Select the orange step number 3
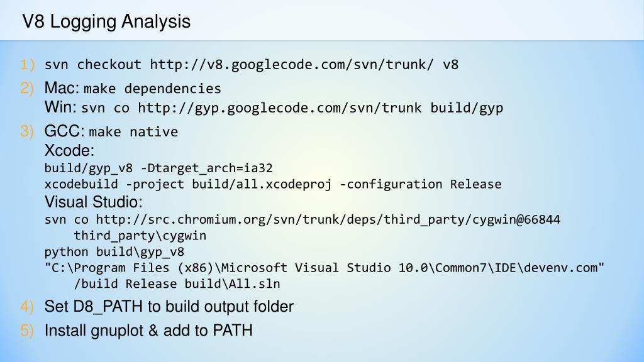The width and height of the screenshot is (644, 362). coord(27,132)
